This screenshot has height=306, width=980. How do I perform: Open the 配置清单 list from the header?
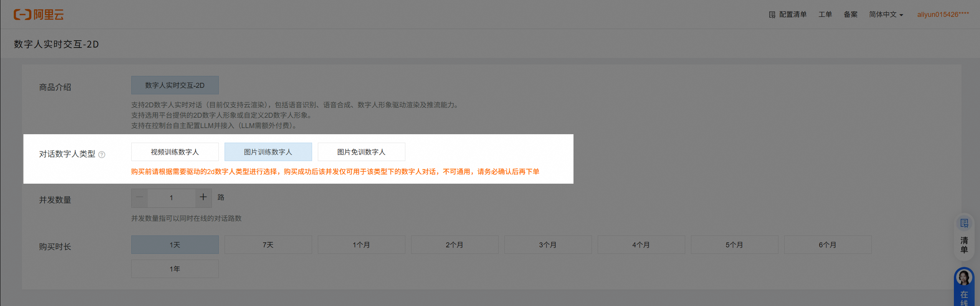tap(788, 15)
